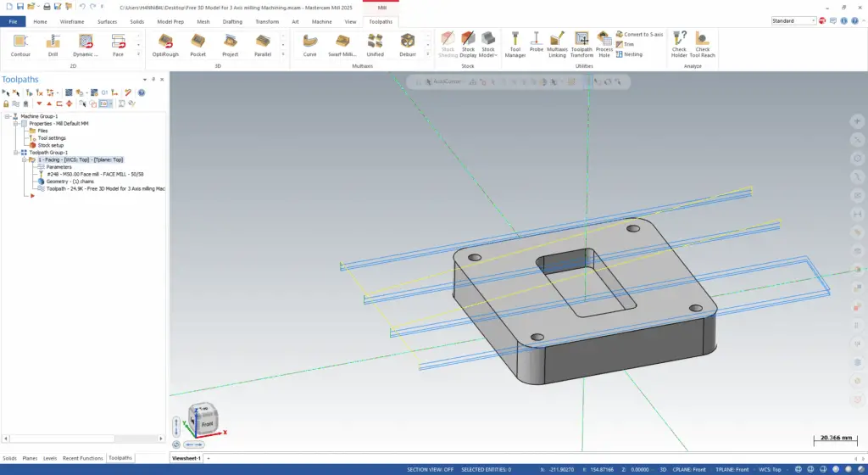The width and height of the screenshot is (868, 475).
Task: Launch Toolpath Transform
Action: [581, 44]
